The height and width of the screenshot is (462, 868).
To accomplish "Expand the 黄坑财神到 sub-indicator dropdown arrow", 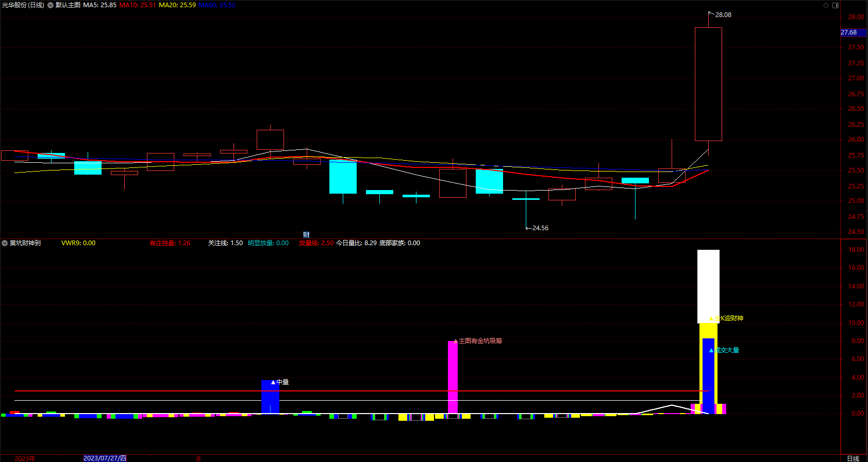I will tap(5, 243).
